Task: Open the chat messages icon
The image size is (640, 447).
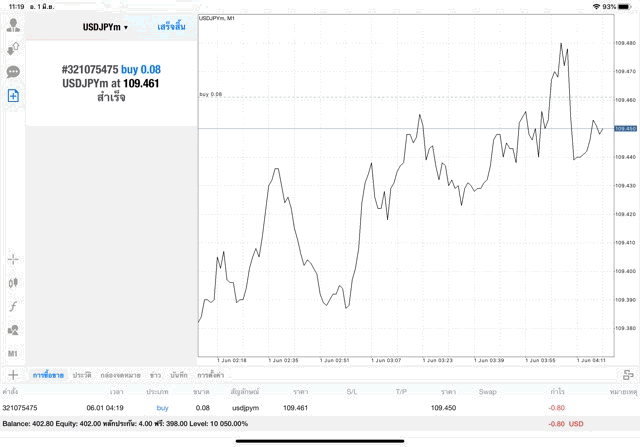Action: pos(14,72)
